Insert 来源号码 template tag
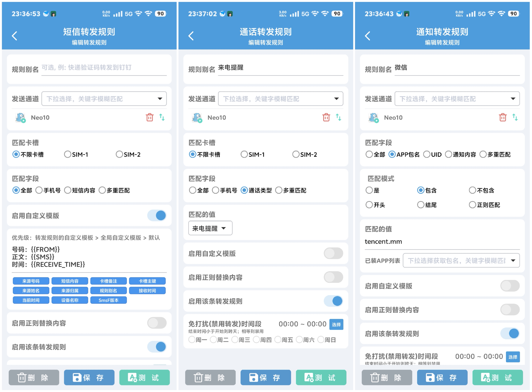 click(x=31, y=281)
